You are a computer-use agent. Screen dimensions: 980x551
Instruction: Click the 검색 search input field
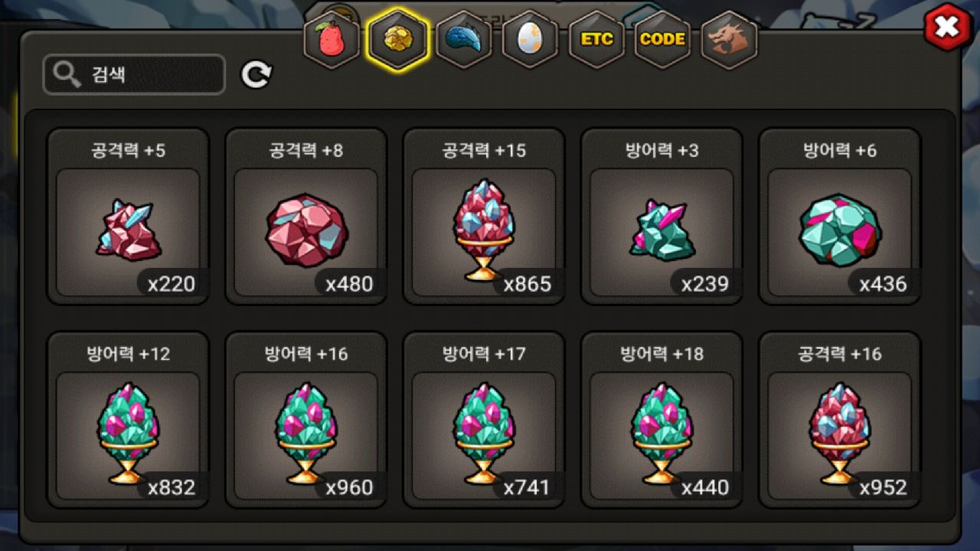coord(134,74)
